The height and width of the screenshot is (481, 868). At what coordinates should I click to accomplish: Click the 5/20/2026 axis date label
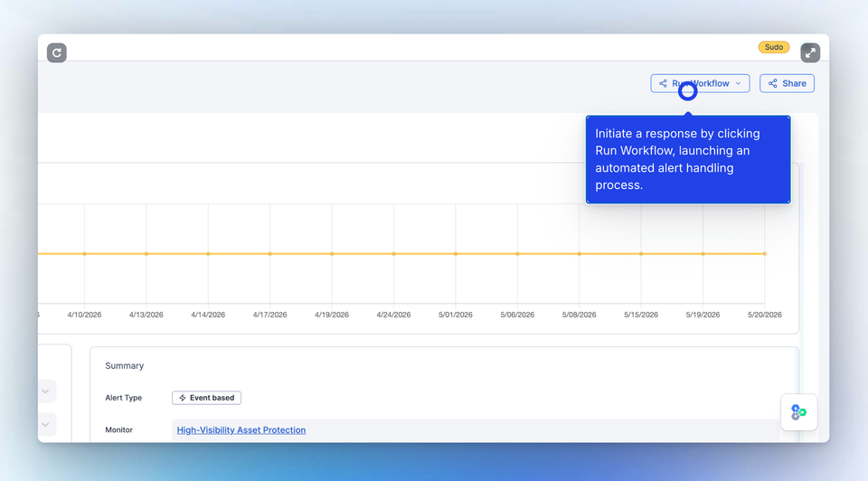765,315
